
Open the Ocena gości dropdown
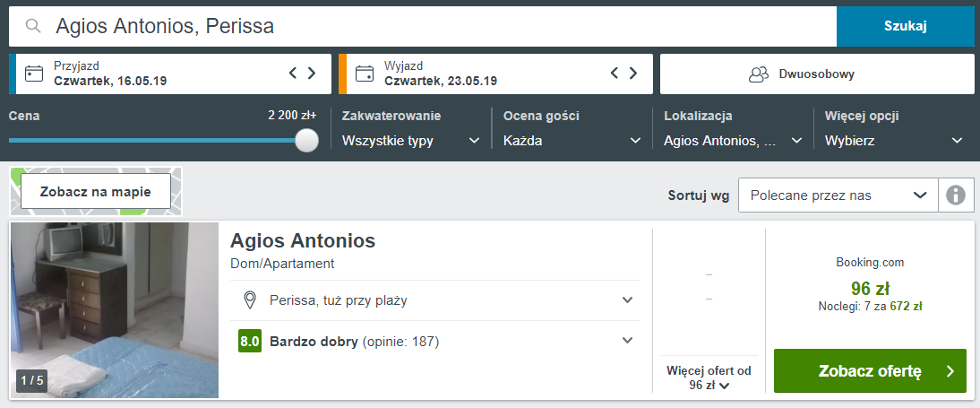point(572,141)
